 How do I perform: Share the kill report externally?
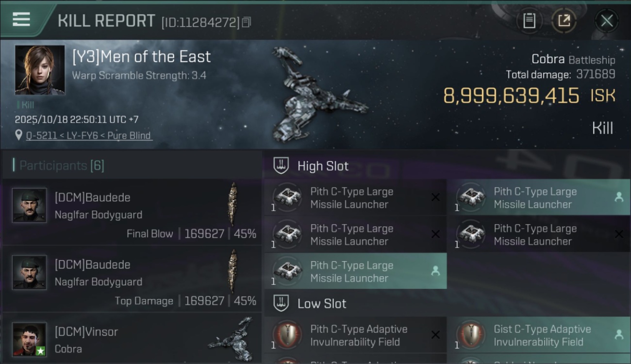tap(564, 20)
